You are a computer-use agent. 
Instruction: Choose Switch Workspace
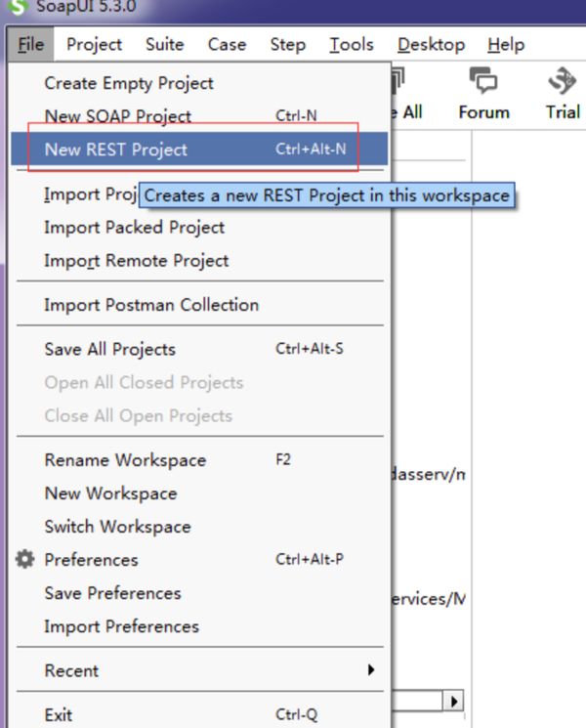pos(117,527)
